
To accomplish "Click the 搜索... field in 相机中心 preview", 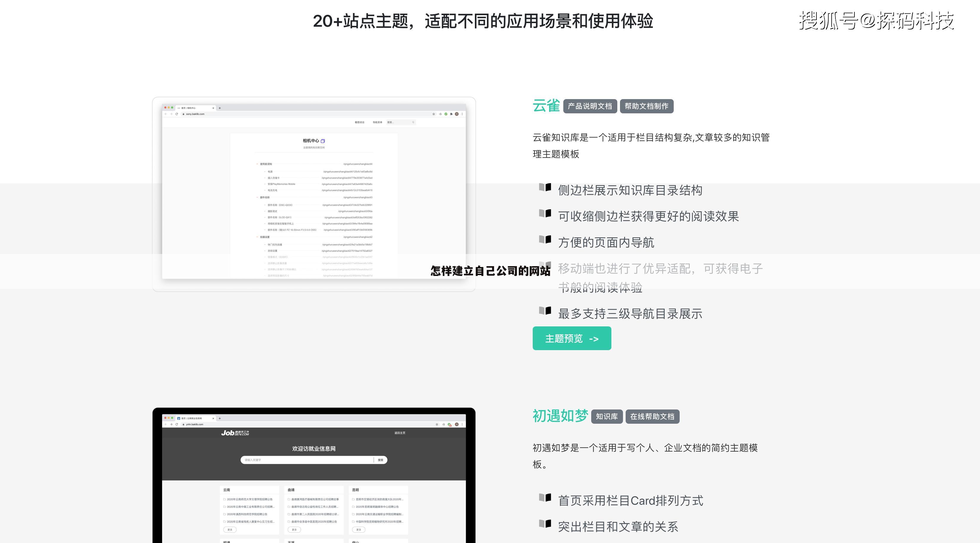I will [401, 123].
